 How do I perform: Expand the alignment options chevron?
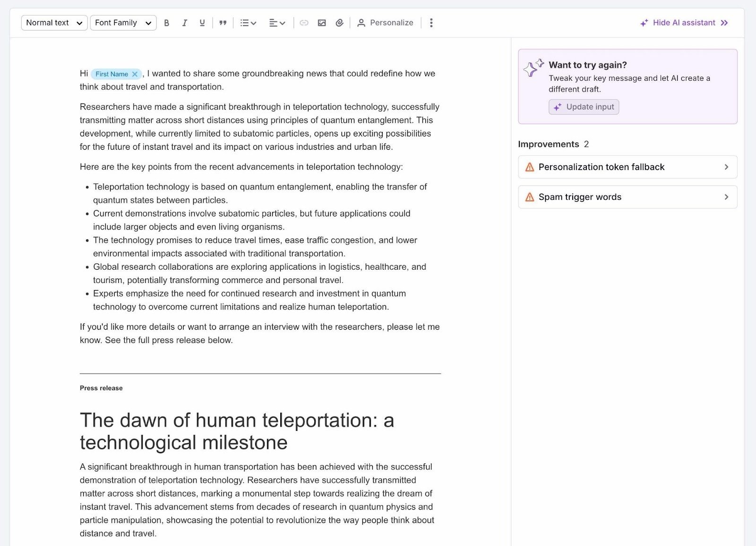pyautogui.click(x=283, y=22)
